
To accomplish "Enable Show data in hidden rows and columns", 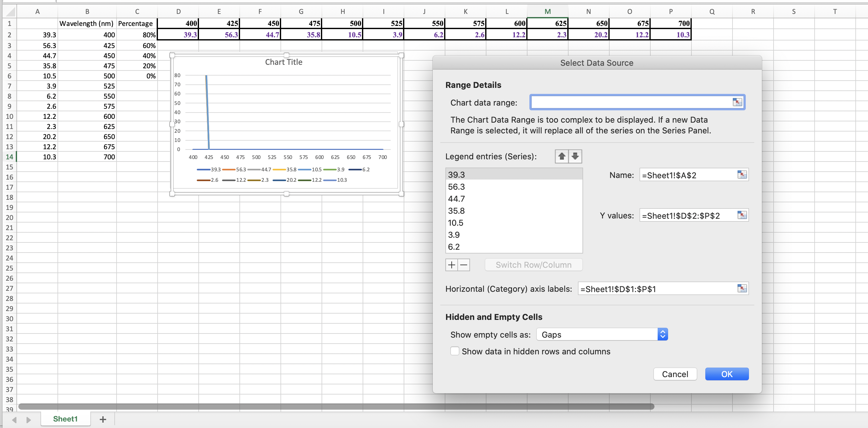I will pos(455,352).
